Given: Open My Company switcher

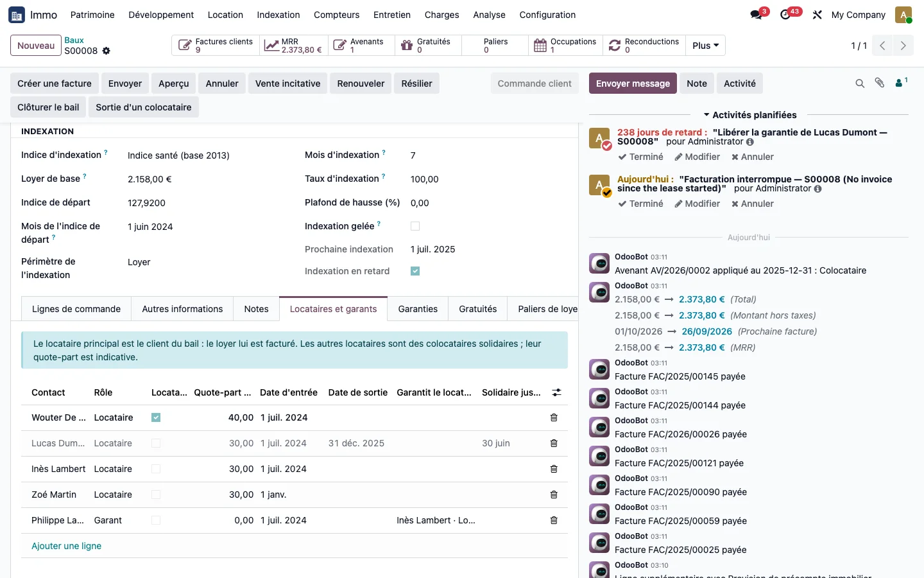Looking at the screenshot, I should pyautogui.click(x=858, y=15).
